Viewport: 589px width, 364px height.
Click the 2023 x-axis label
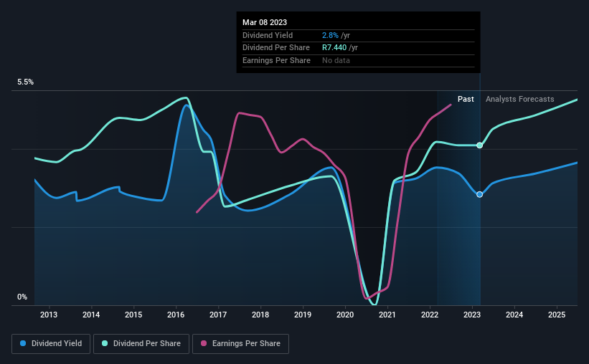[472, 315]
